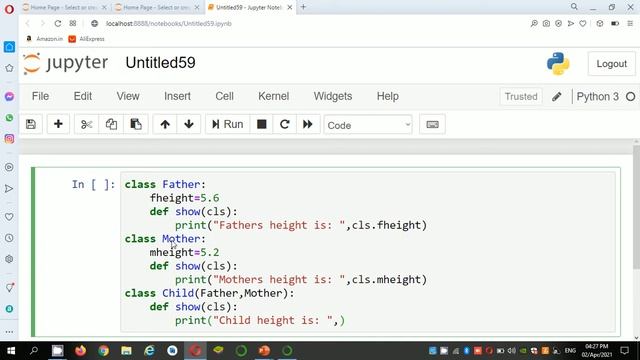Viewport: 640px width, 360px height.
Task: Reload the page
Action: [x=58, y=24]
